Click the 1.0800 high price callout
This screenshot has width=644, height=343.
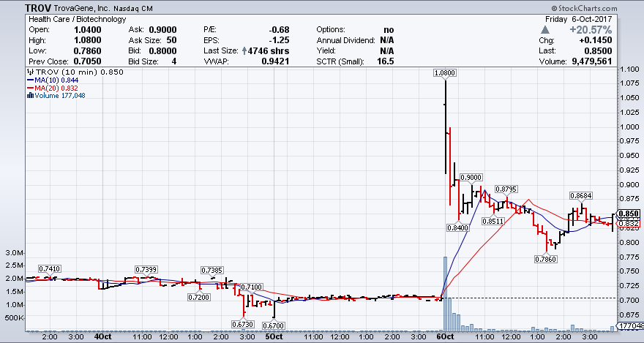(x=445, y=73)
